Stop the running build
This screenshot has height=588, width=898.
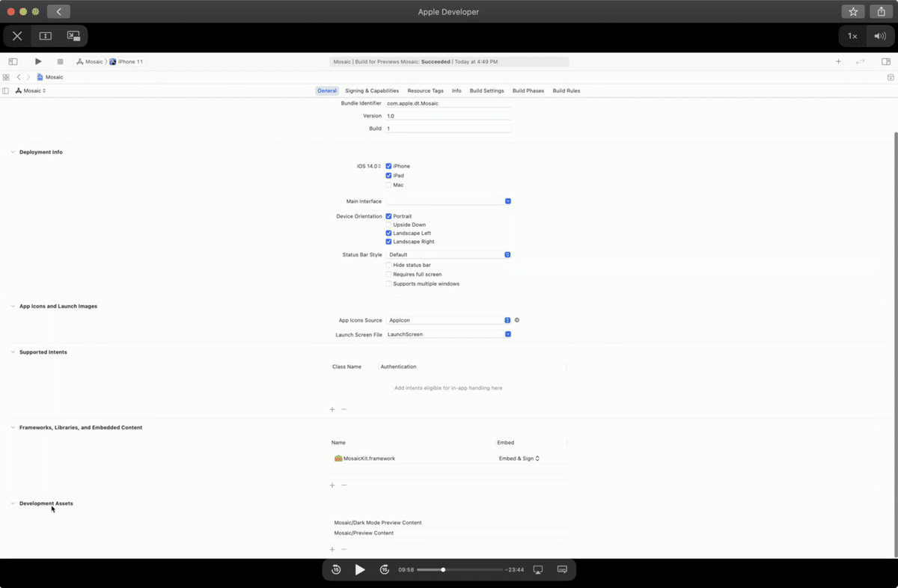point(60,61)
